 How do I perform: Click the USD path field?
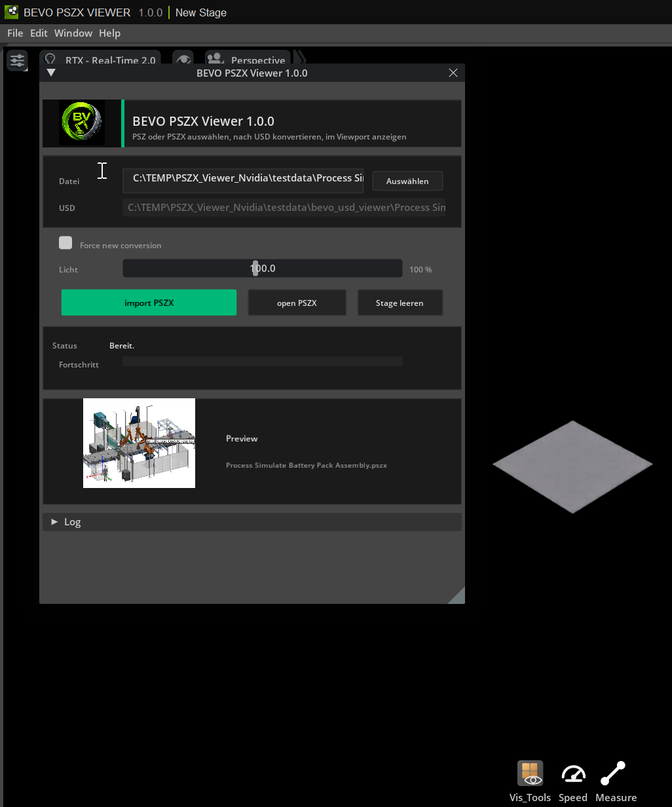click(x=284, y=208)
